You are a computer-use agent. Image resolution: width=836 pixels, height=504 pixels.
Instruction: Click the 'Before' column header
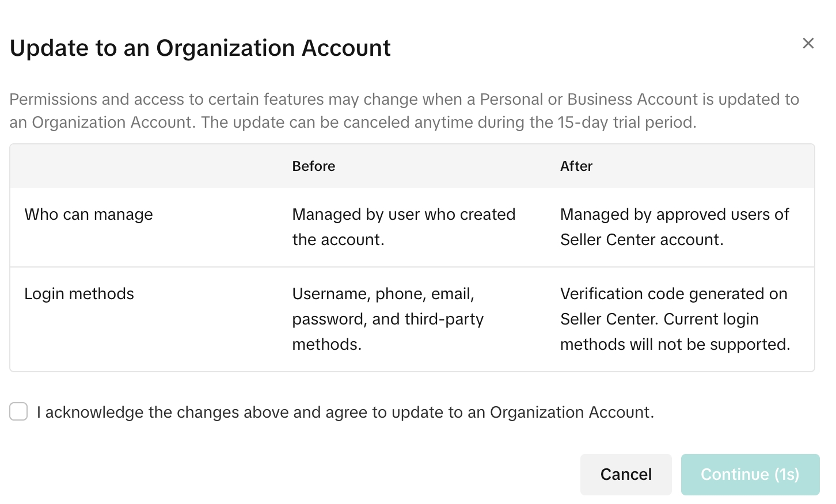313,166
